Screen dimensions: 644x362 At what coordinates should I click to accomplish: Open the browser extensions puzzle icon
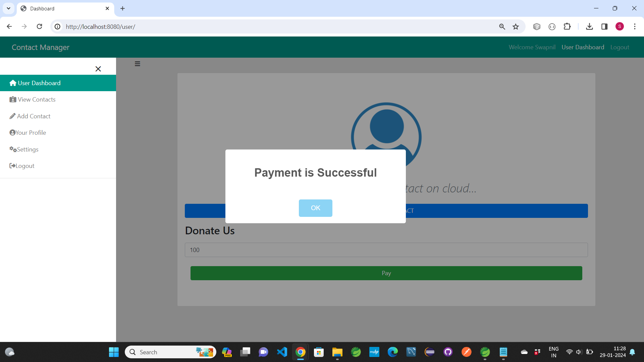point(567,26)
